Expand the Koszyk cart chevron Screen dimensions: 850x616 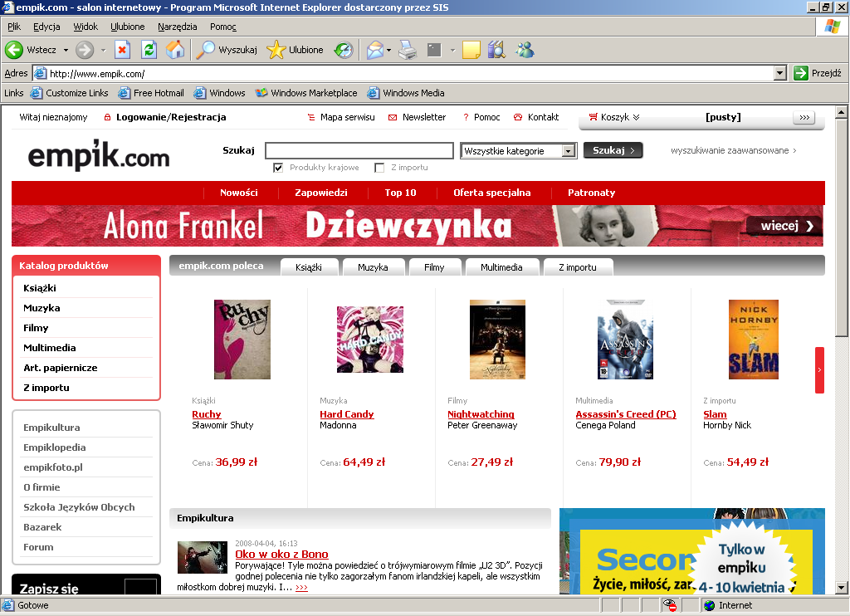tap(636, 117)
